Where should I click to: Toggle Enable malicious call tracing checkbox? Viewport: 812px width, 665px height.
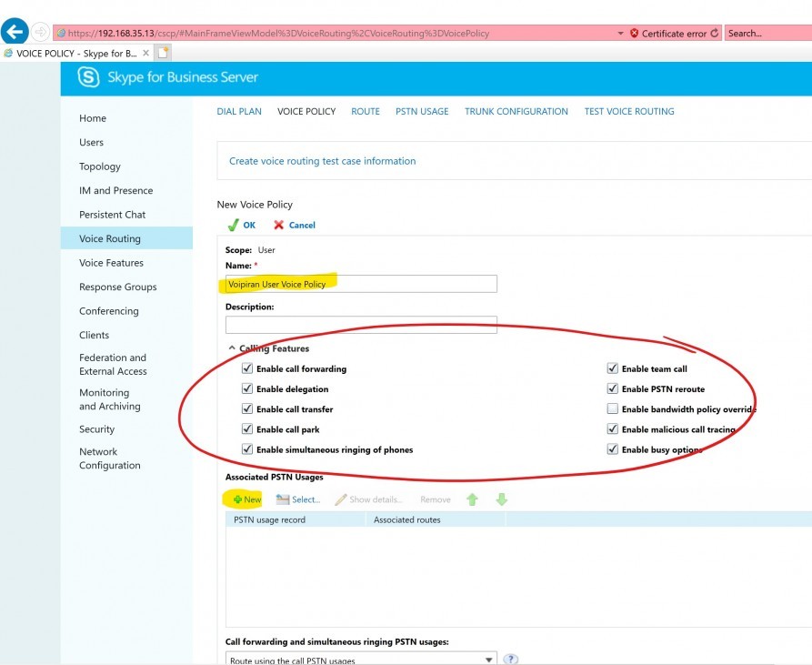coord(613,428)
